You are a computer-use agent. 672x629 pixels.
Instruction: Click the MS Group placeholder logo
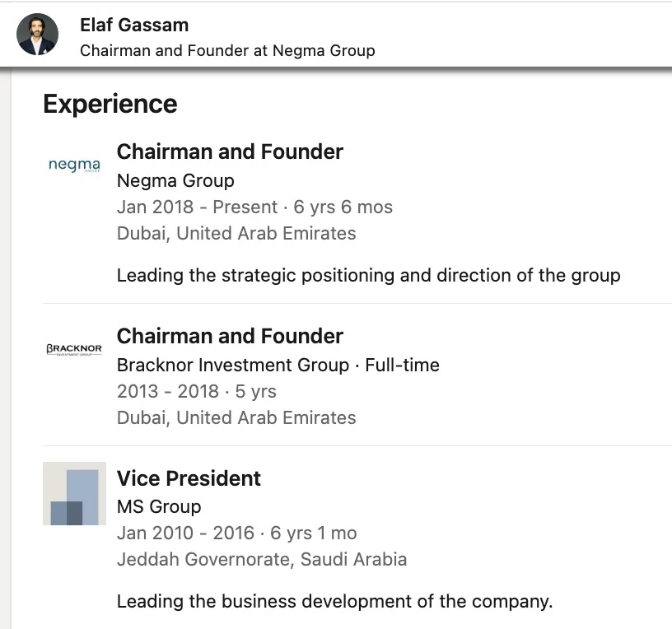coord(75,493)
